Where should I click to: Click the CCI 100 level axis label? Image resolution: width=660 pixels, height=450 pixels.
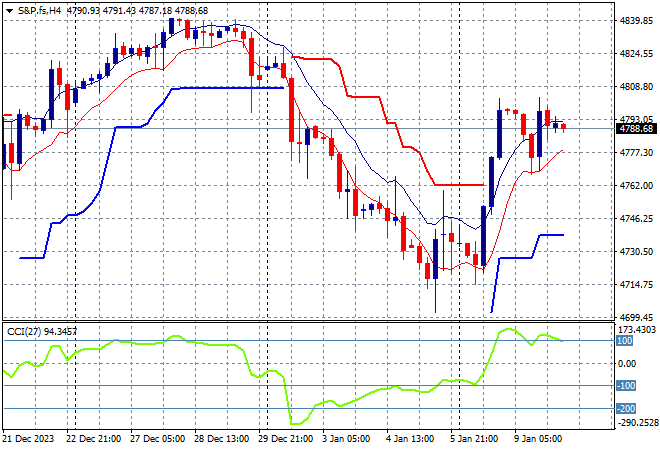(626, 341)
